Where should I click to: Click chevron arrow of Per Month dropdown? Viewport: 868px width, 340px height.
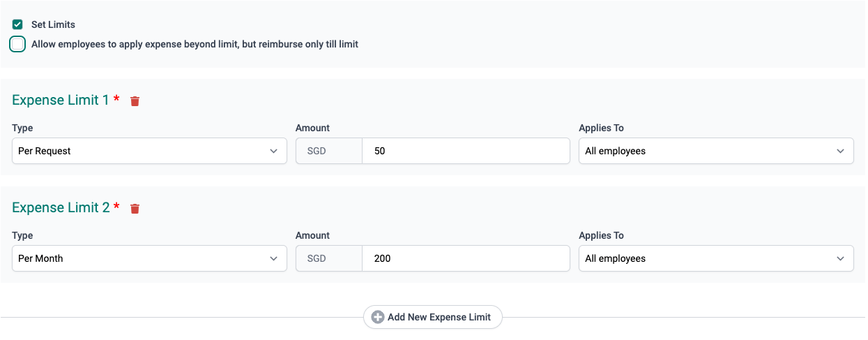[x=274, y=258]
